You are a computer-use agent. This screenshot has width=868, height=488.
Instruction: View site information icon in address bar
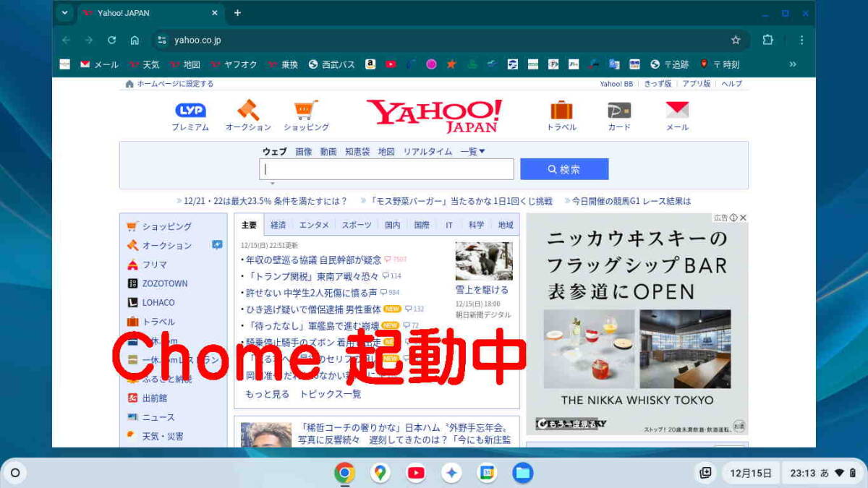162,40
